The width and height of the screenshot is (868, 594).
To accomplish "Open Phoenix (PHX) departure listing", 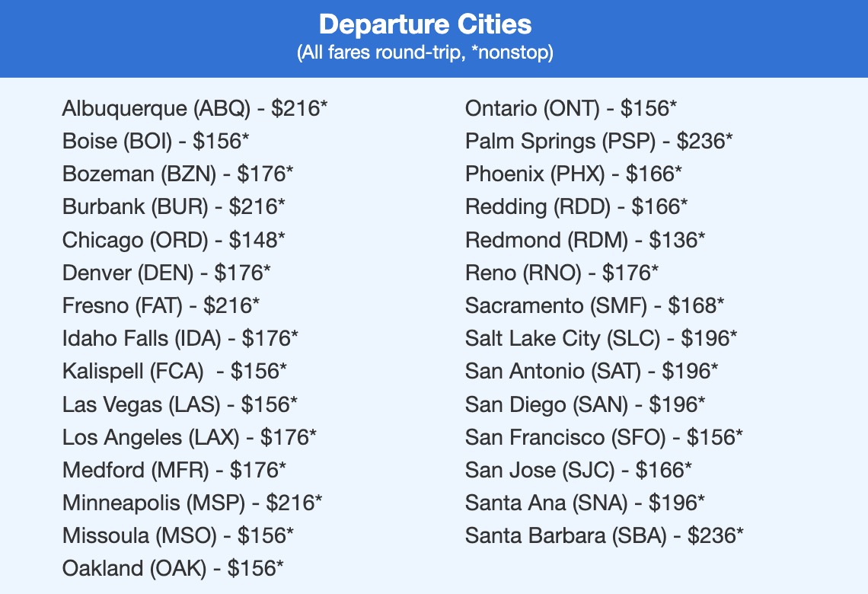I will point(573,174).
